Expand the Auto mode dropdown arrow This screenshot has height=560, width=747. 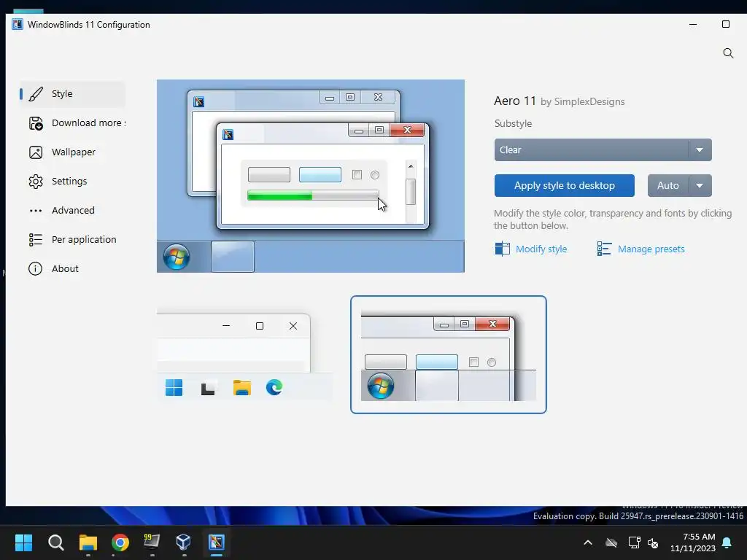click(x=700, y=186)
